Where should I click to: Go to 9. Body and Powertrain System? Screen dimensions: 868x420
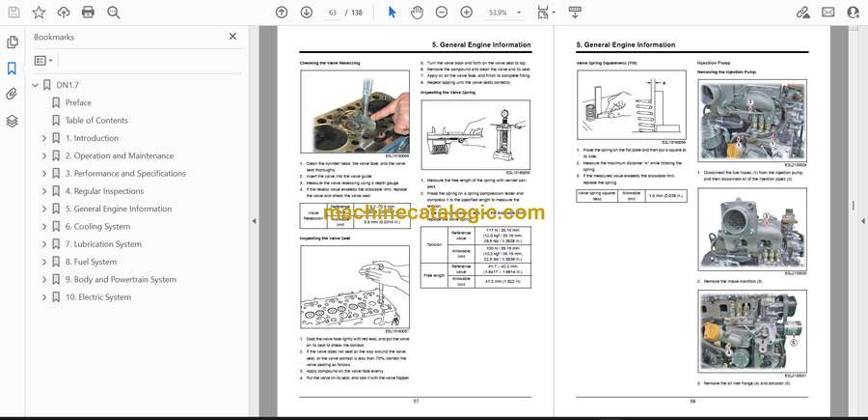[x=121, y=280]
